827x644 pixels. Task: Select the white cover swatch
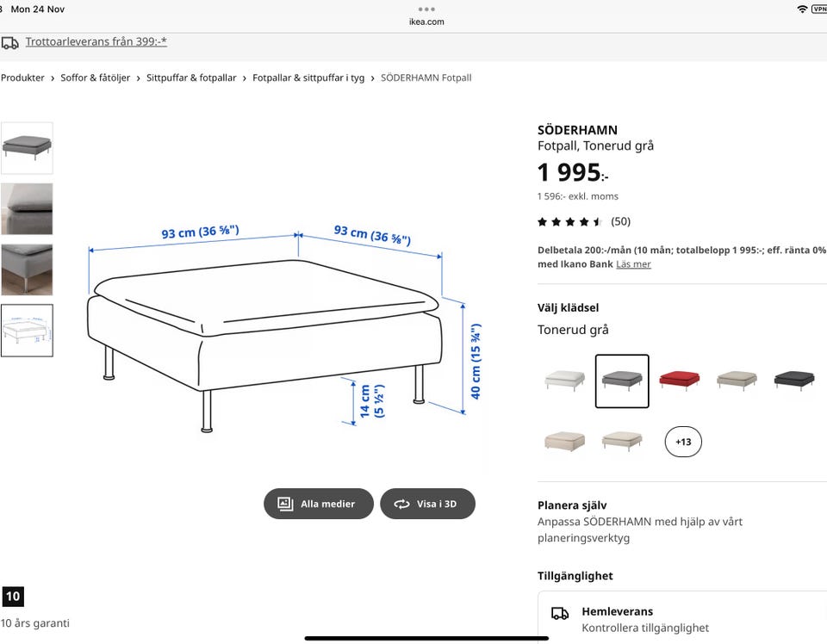(x=565, y=380)
